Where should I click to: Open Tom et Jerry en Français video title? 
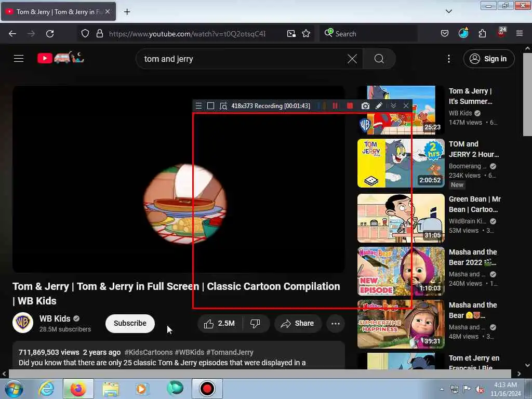coord(474,362)
